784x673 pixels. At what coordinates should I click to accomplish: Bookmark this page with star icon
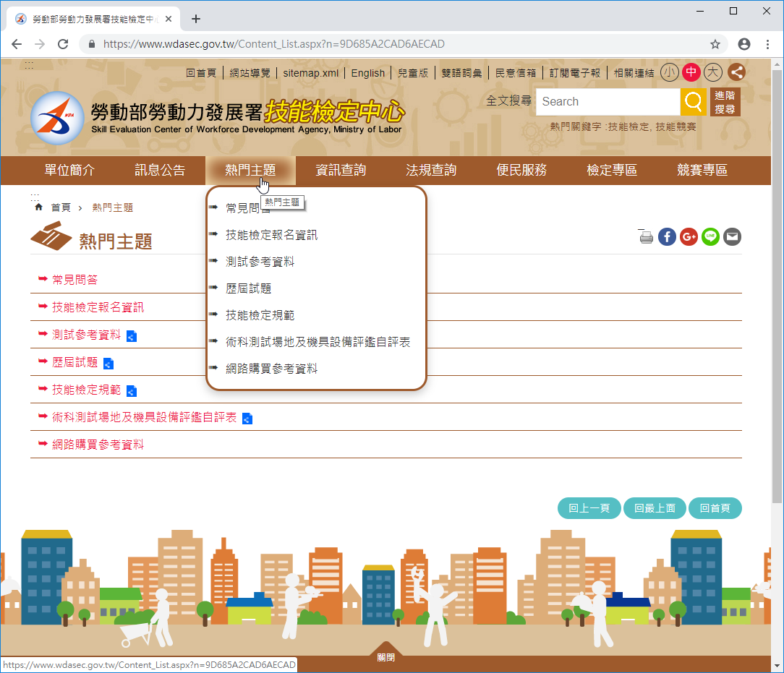715,44
